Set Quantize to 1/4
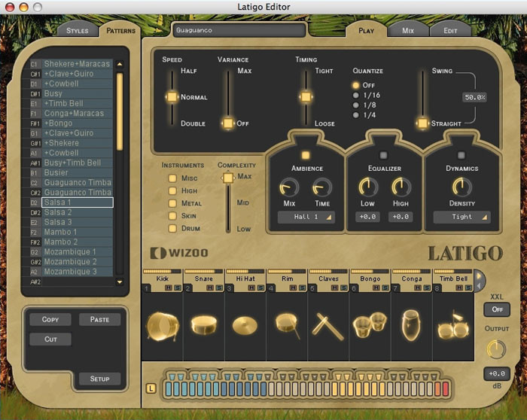Screen dimensions: 527x420 (355, 115)
